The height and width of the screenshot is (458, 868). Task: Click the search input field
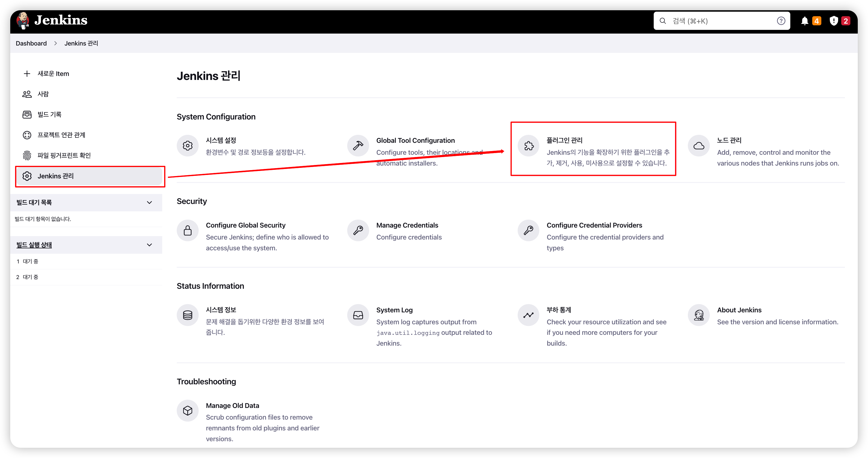tap(721, 21)
